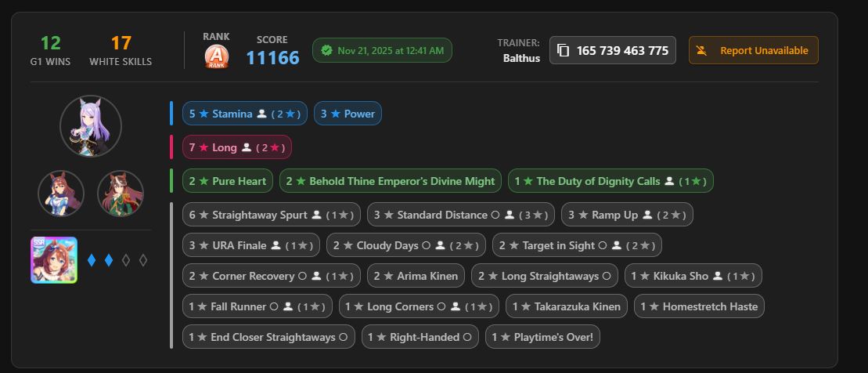Select the 3 star Power chip

point(348,114)
